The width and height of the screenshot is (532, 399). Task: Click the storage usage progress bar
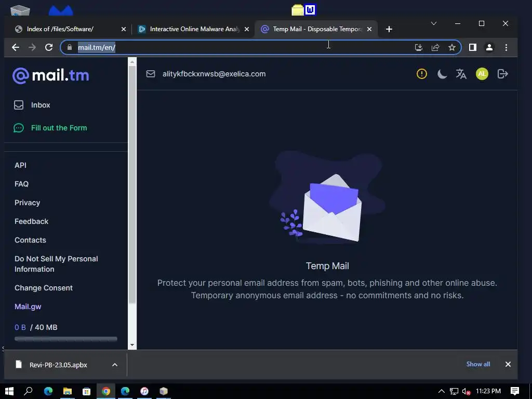[66, 339]
